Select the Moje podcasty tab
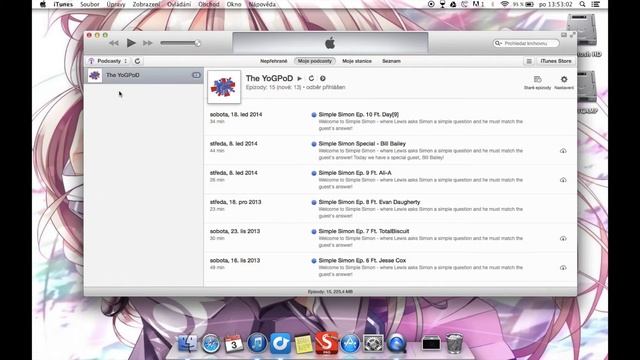Viewport: 640px width, 360px height. tap(314, 61)
